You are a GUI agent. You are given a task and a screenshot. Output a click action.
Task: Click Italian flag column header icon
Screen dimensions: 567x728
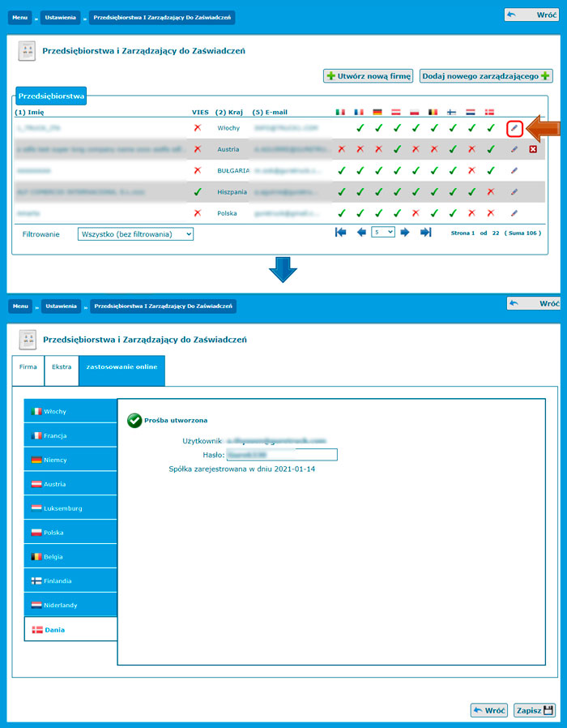(x=340, y=112)
